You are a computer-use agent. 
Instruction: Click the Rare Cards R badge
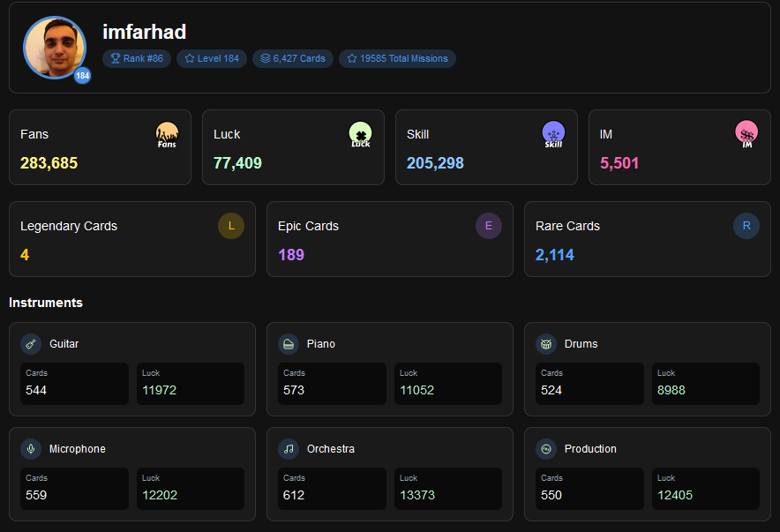pyautogui.click(x=746, y=226)
